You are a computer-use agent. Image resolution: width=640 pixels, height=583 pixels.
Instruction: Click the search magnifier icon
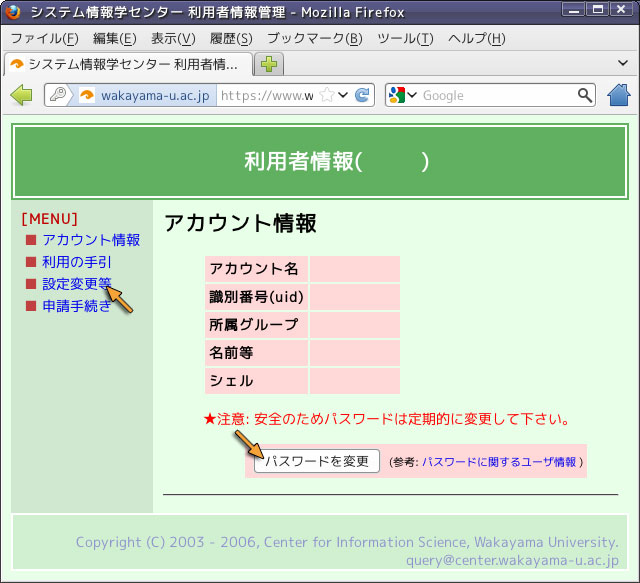(x=585, y=96)
